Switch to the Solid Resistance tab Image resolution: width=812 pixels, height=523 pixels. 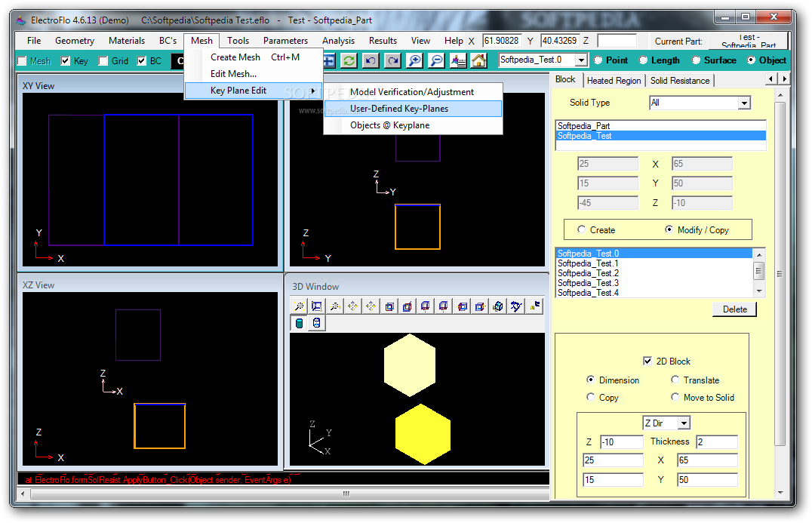coord(680,81)
